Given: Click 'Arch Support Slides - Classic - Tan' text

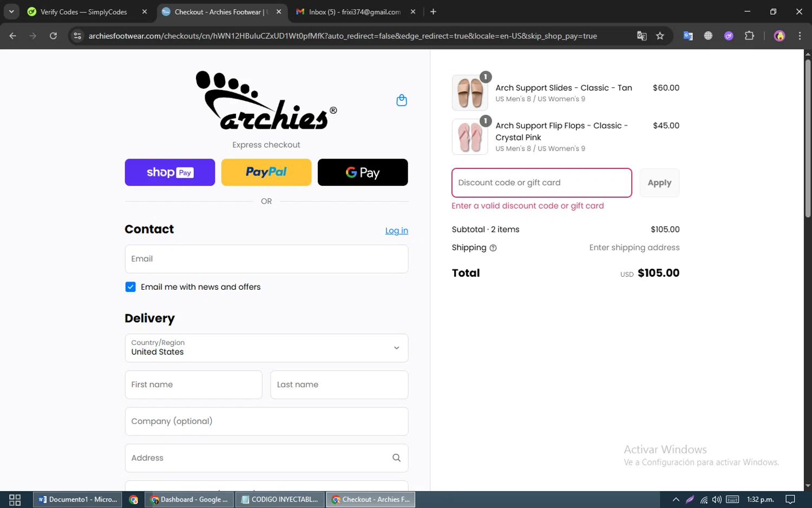Looking at the screenshot, I should tap(564, 88).
